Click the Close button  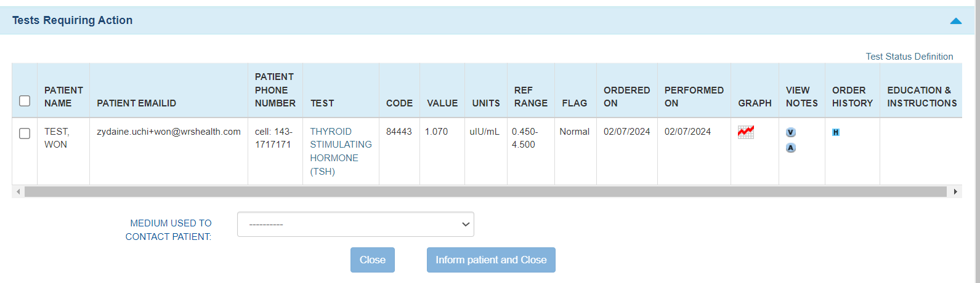tap(372, 260)
